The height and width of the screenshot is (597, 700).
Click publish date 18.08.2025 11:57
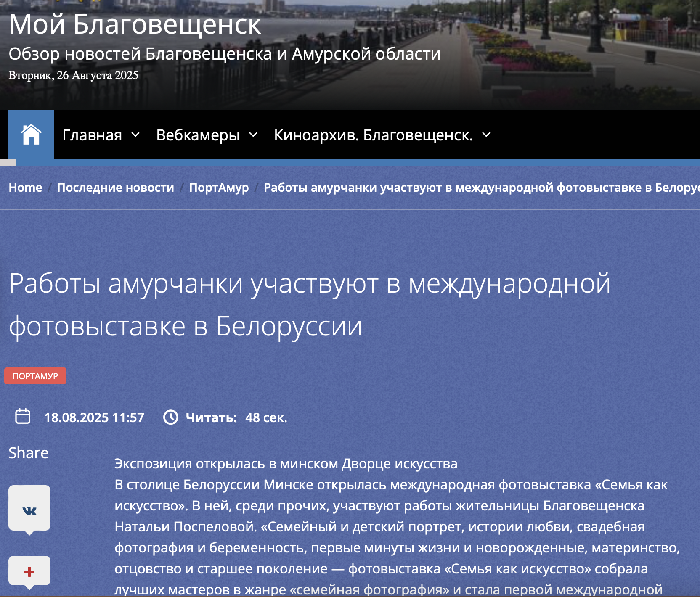(x=94, y=417)
